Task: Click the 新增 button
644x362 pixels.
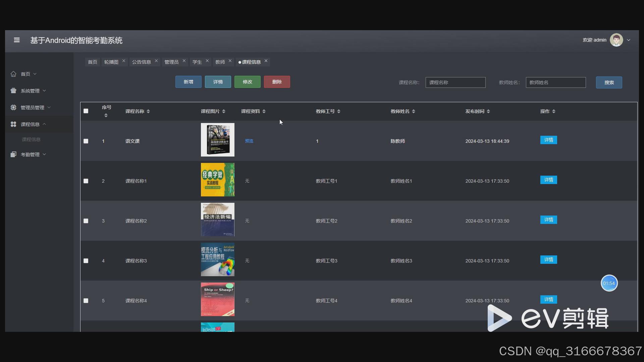Action: 188,82
